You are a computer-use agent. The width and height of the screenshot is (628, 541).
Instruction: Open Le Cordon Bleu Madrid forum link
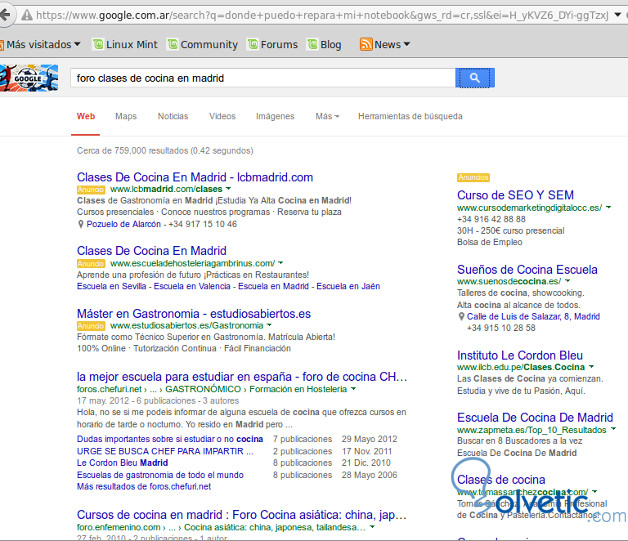(122, 463)
